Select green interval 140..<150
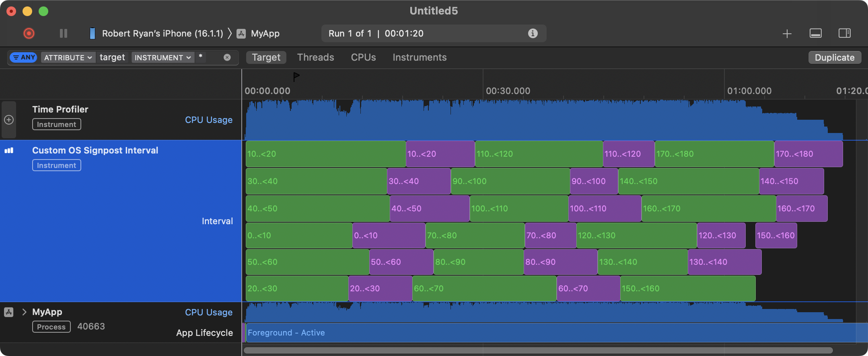Screen dimensions: 868x356 pos(689,181)
